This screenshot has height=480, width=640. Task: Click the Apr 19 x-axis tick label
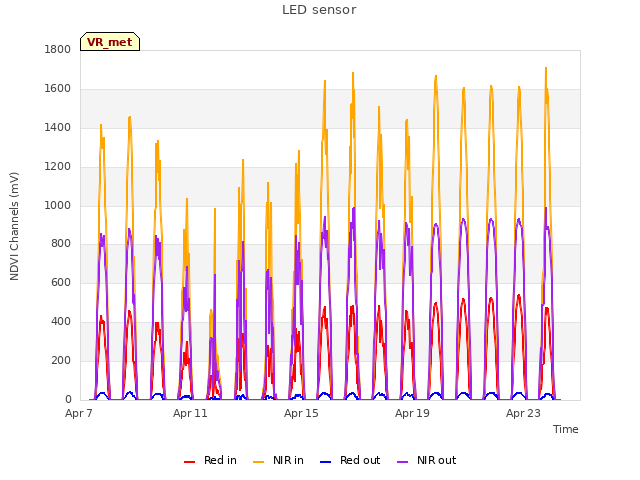(412, 413)
